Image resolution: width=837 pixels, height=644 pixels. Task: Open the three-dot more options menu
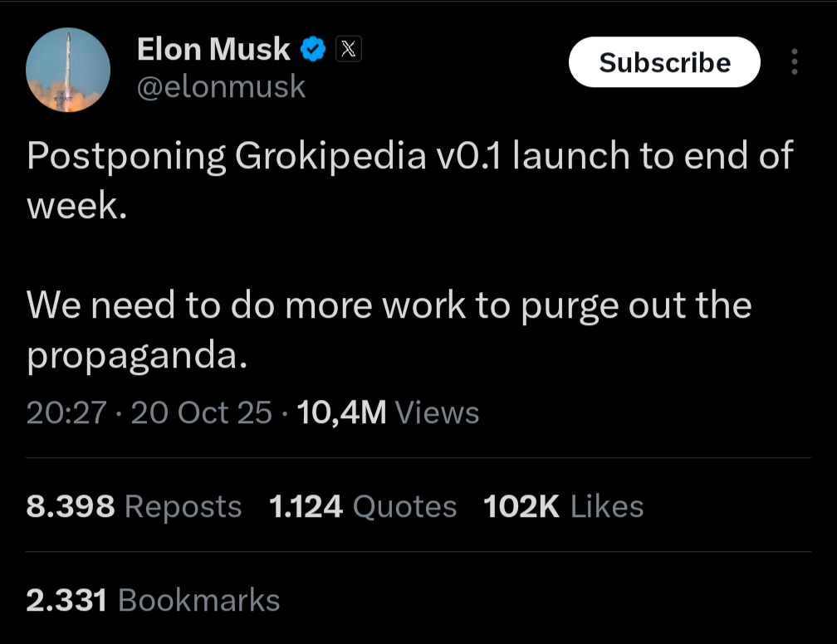click(795, 63)
